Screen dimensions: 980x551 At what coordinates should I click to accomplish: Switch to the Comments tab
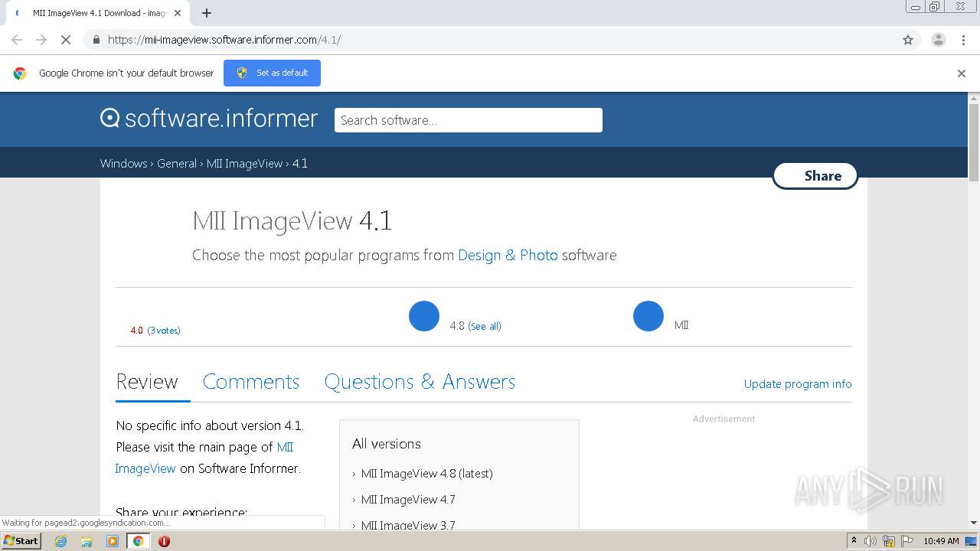pyautogui.click(x=251, y=382)
